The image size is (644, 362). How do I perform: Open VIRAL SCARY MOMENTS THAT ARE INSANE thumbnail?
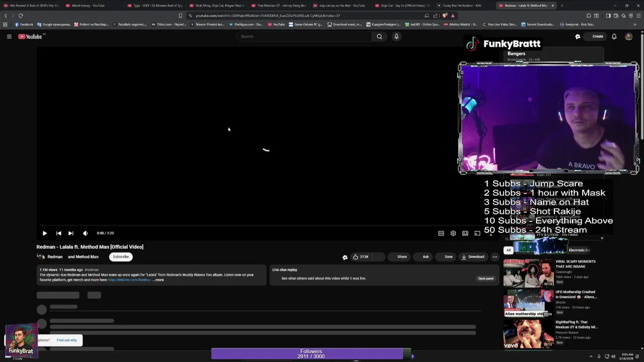528,274
